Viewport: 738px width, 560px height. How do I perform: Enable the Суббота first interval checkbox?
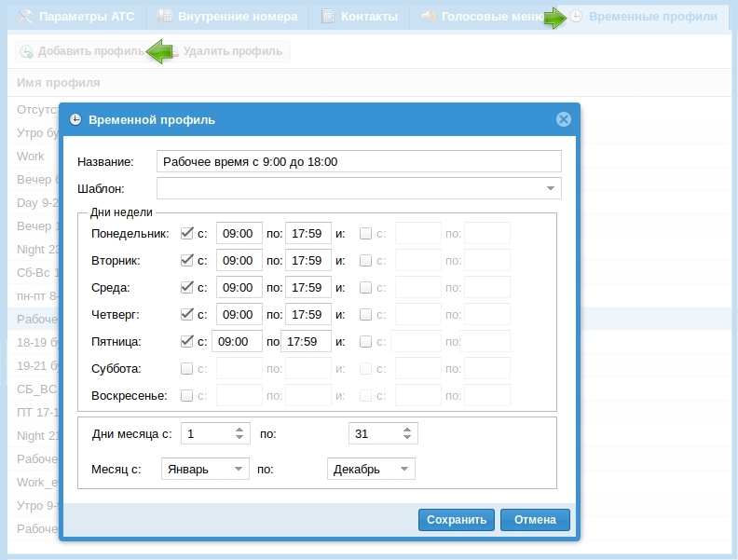click(x=187, y=368)
